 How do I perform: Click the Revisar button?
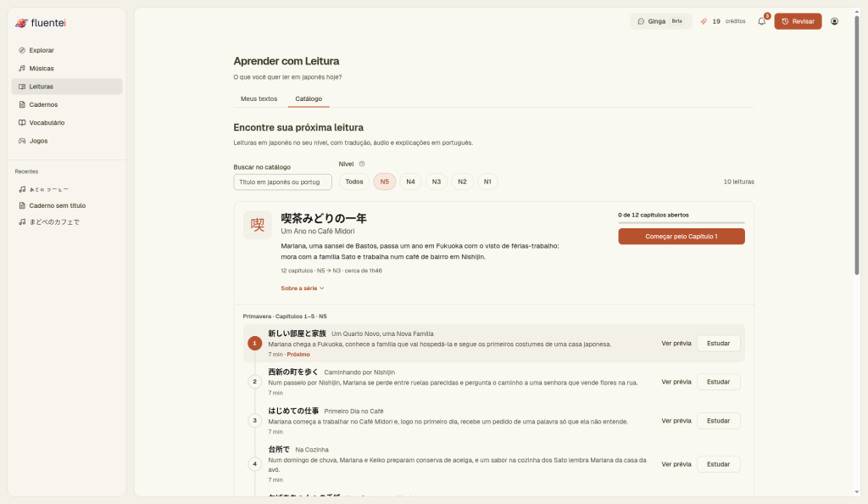point(798,21)
